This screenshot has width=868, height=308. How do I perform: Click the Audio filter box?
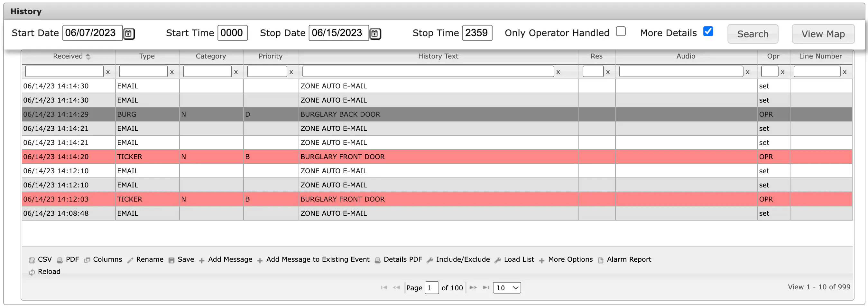pos(681,71)
